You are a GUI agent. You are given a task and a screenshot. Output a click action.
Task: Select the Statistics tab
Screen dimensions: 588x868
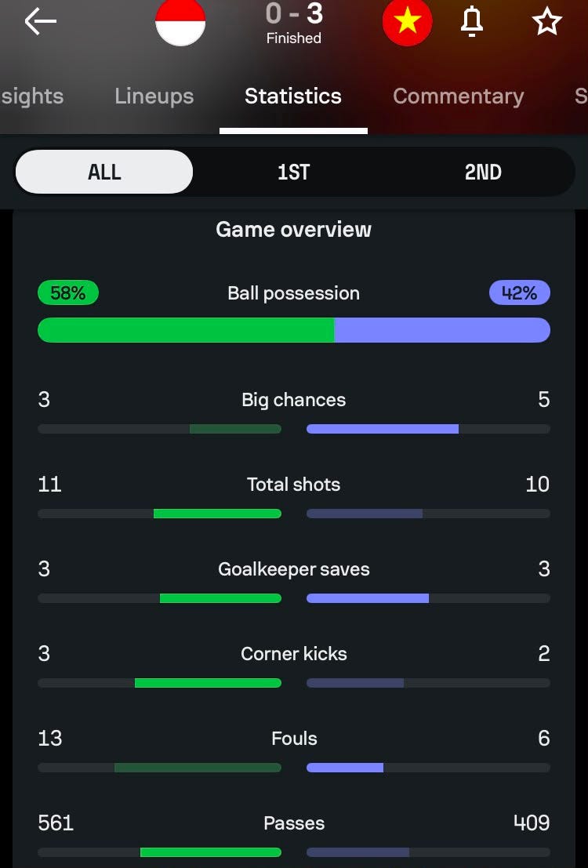click(293, 96)
